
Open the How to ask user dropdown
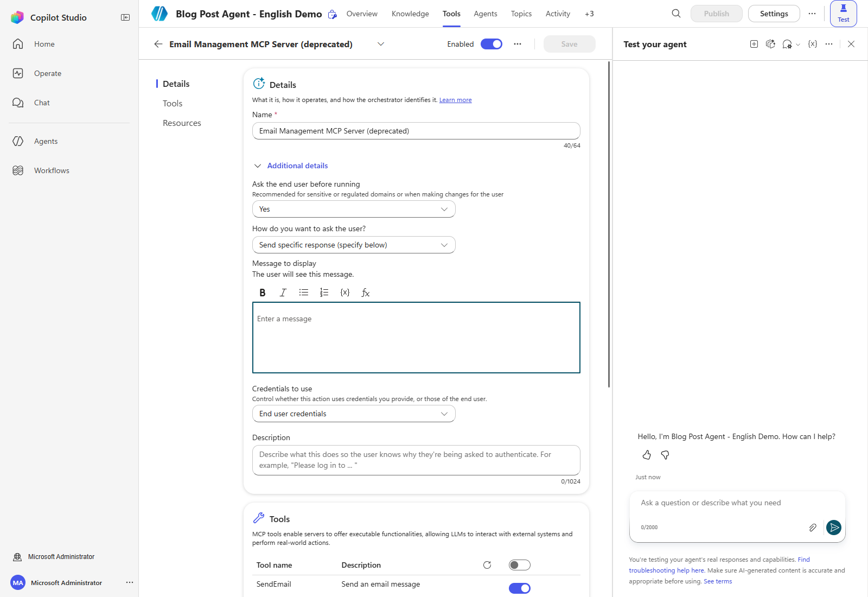click(x=354, y=245)
